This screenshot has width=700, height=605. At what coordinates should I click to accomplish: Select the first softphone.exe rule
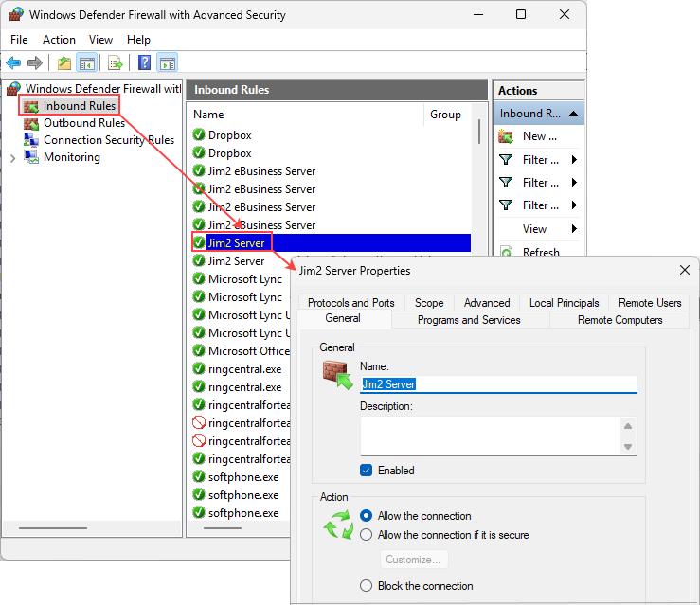point(243,477)
